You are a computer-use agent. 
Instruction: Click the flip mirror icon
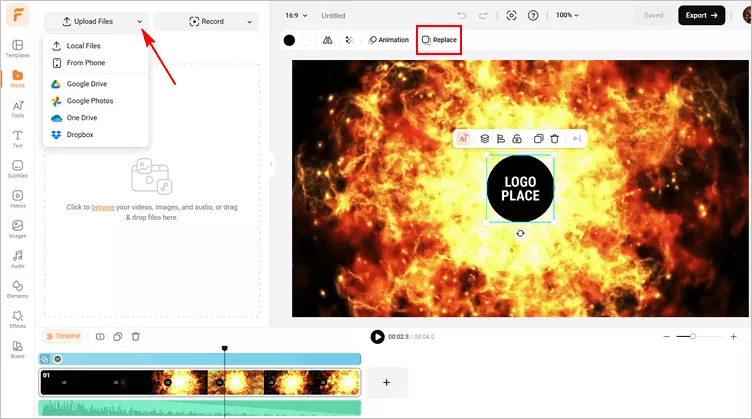pyautogui.click(x=328, y=40)
